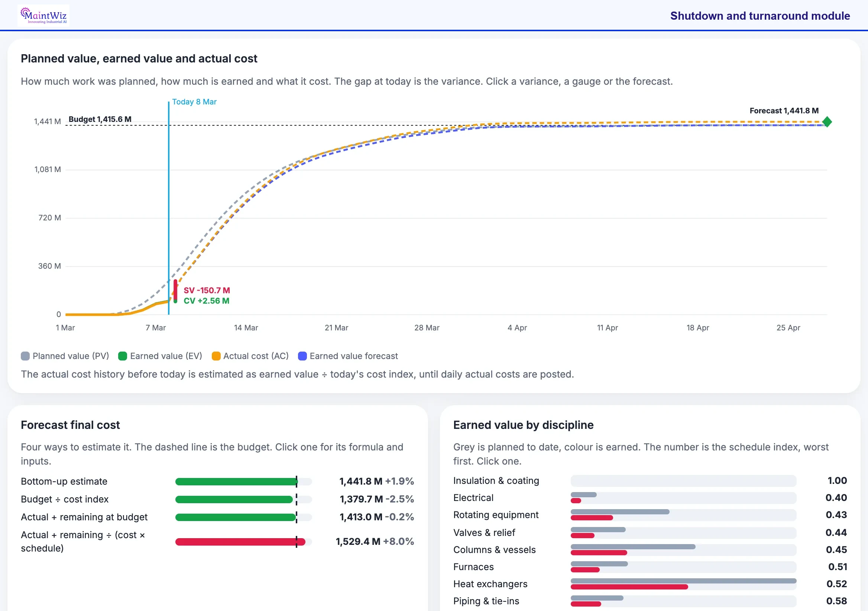Select the Heat exchangers discipline
Viewport: 868px width, 611px height.
650,584
